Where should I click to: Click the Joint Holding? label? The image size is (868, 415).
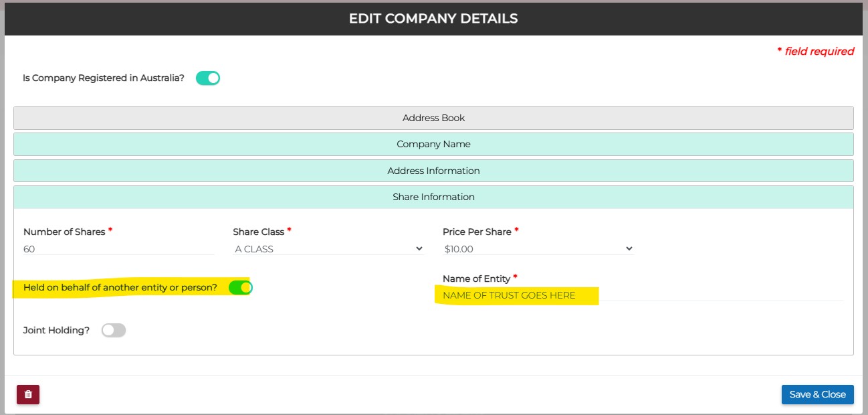pos(56,330)
